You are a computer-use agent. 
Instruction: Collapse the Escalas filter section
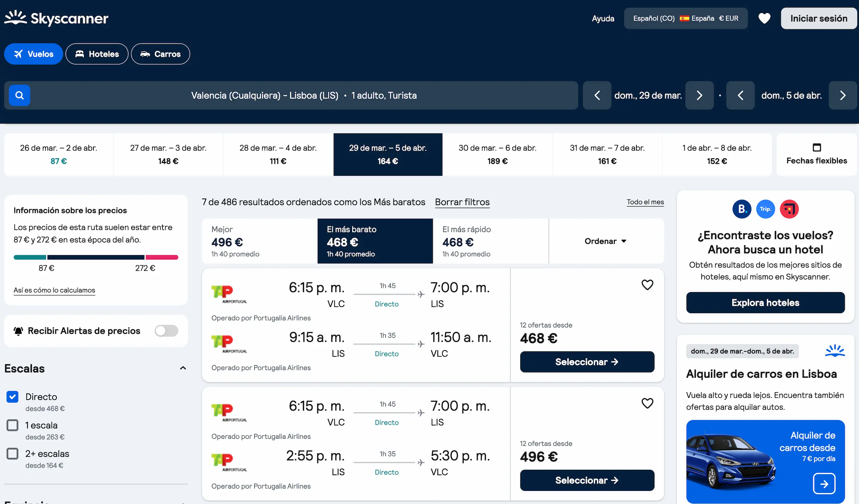tap(182, 368)
